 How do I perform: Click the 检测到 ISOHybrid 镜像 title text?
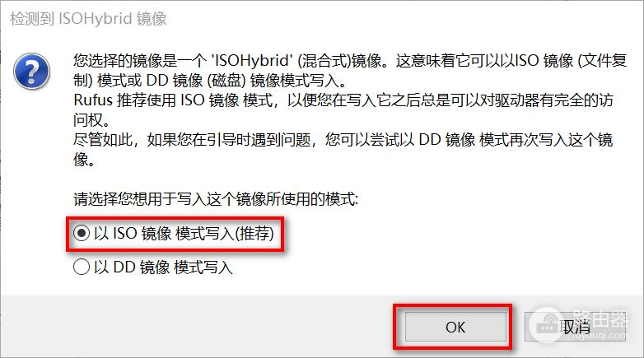[x=88, y=19]
